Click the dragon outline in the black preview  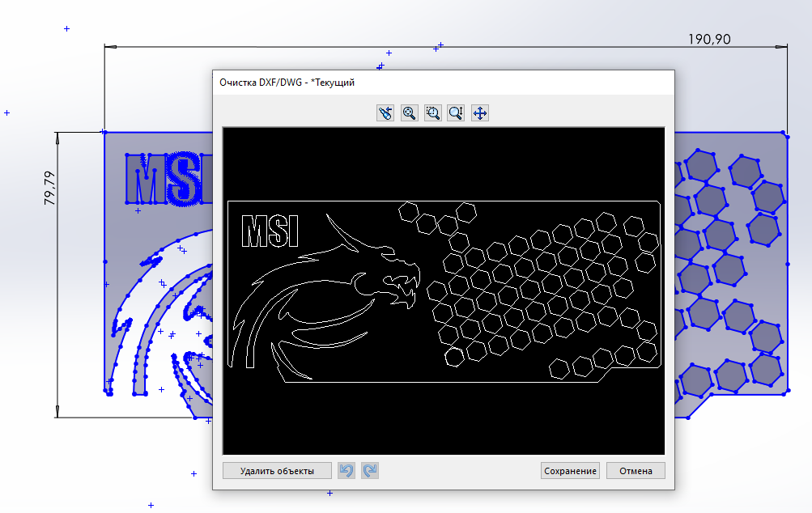click(325, 298)
